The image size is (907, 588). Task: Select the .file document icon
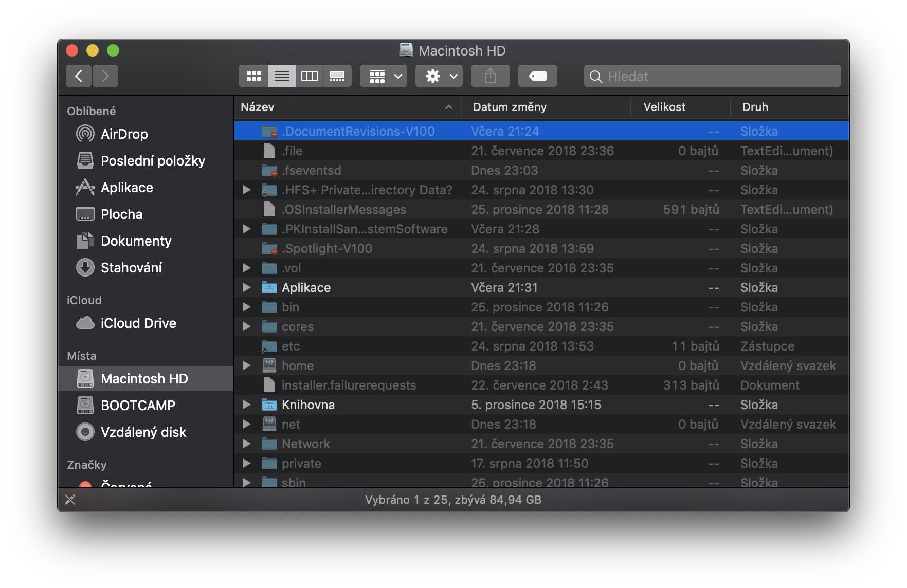click(269, 151)
